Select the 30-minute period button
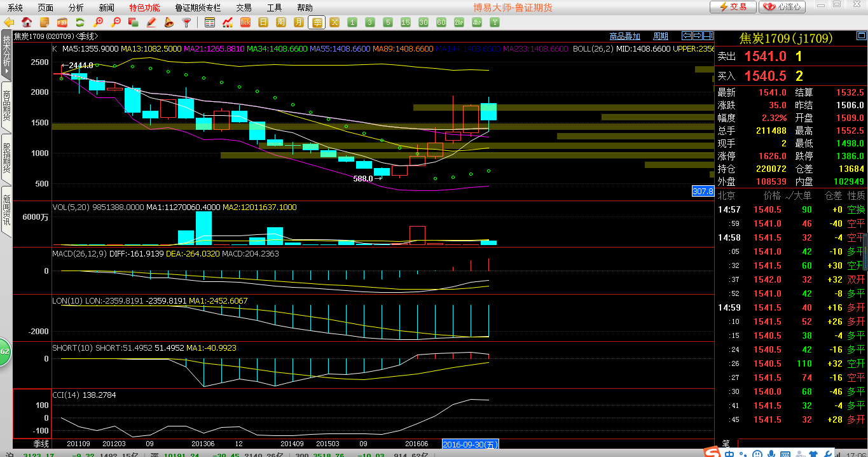The image size is (868, 457). click(x=423, y=23)
